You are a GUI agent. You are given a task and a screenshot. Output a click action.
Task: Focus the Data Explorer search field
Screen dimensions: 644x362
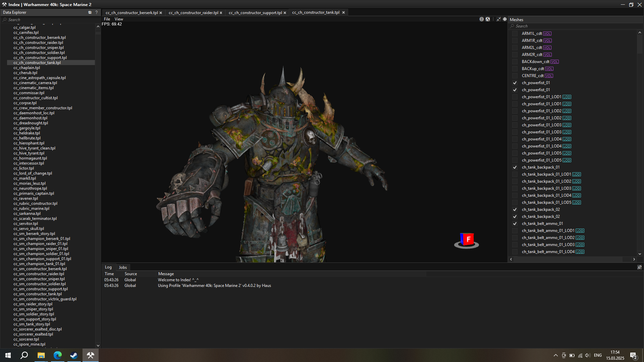pyautogui.click(x=50, y=20)
